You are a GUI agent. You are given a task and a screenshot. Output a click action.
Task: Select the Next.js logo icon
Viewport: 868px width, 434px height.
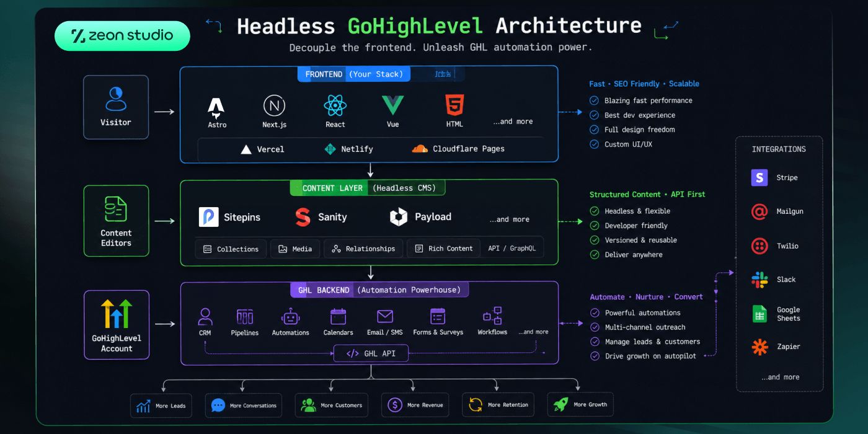pos(274,106)
